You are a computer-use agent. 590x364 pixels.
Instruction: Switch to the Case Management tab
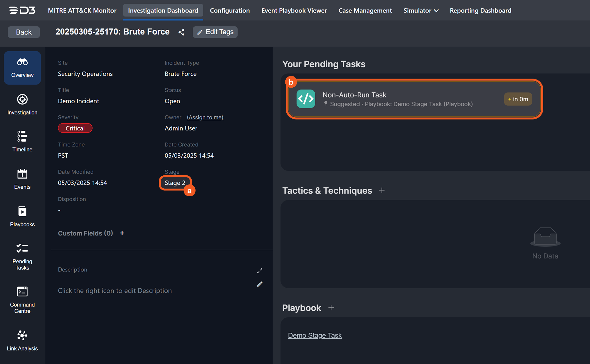[x=365, y=10]
